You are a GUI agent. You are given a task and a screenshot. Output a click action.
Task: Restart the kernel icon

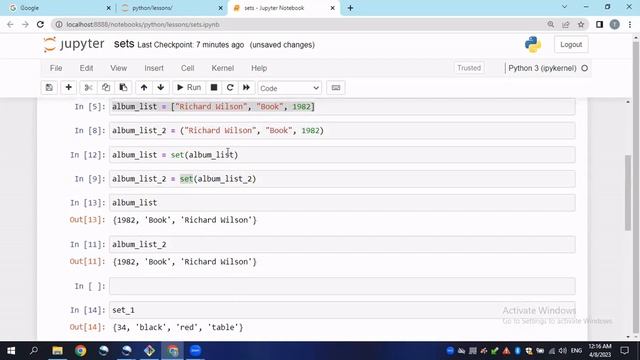[230, 88]
